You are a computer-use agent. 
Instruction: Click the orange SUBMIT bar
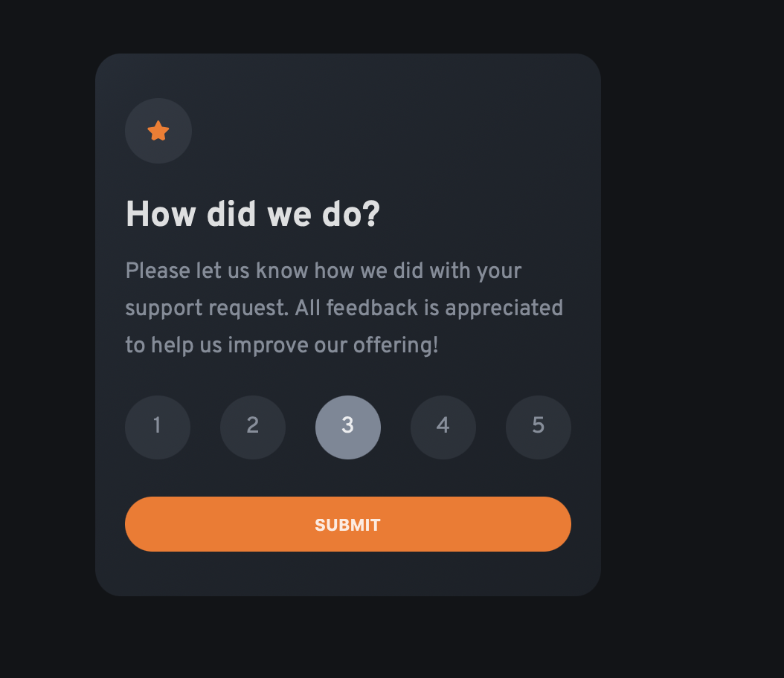click(348, 524)
